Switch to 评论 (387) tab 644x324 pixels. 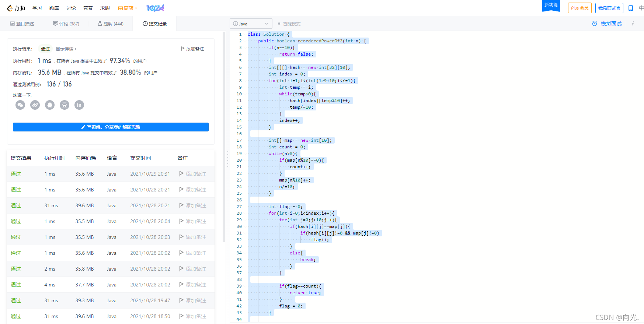point(66,24)
